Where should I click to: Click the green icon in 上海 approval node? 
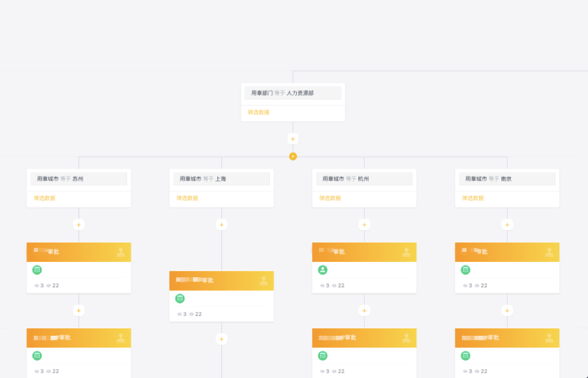[x=180, y=299]
